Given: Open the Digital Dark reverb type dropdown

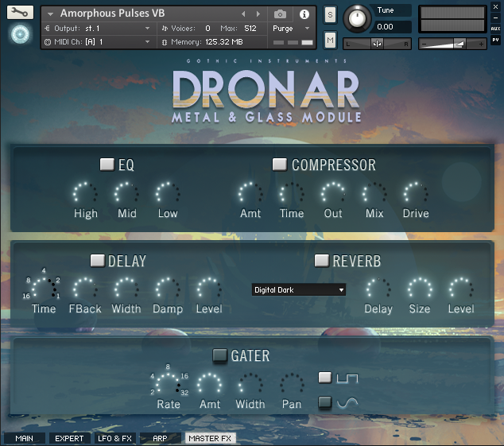Looking at the screenshot, I should [299, 289].
